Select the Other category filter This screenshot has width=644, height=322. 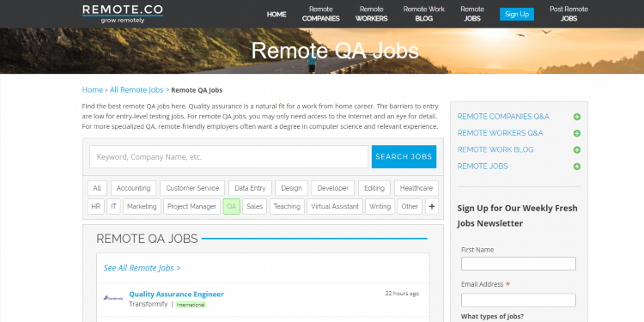(410, 207)
